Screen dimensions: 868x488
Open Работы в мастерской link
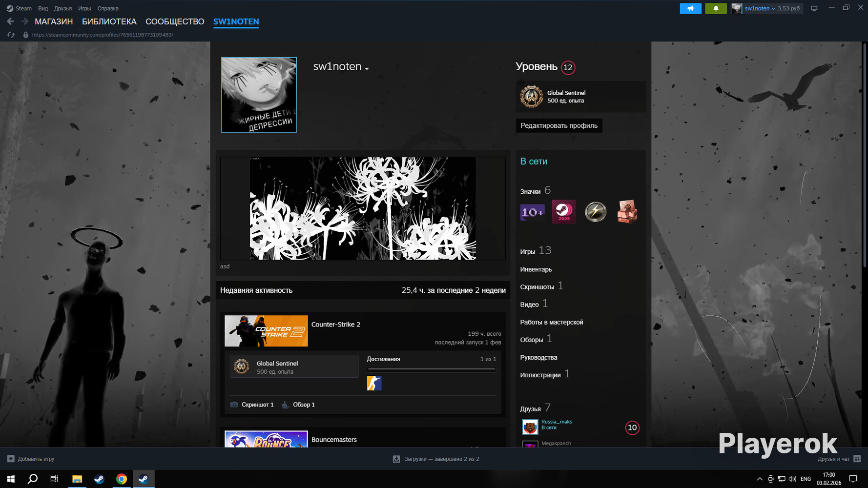pos(552,322)
